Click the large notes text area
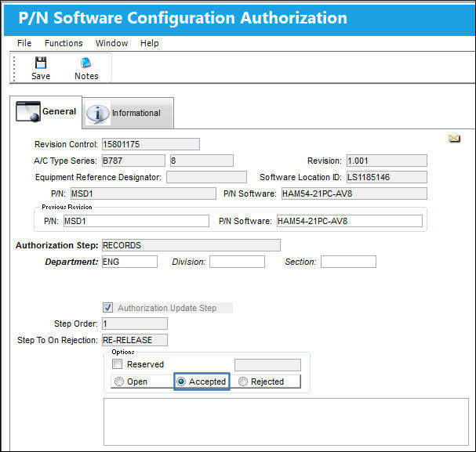Image resolution: width=476 pixels, height=452 pixels. (x=286, y=421)
